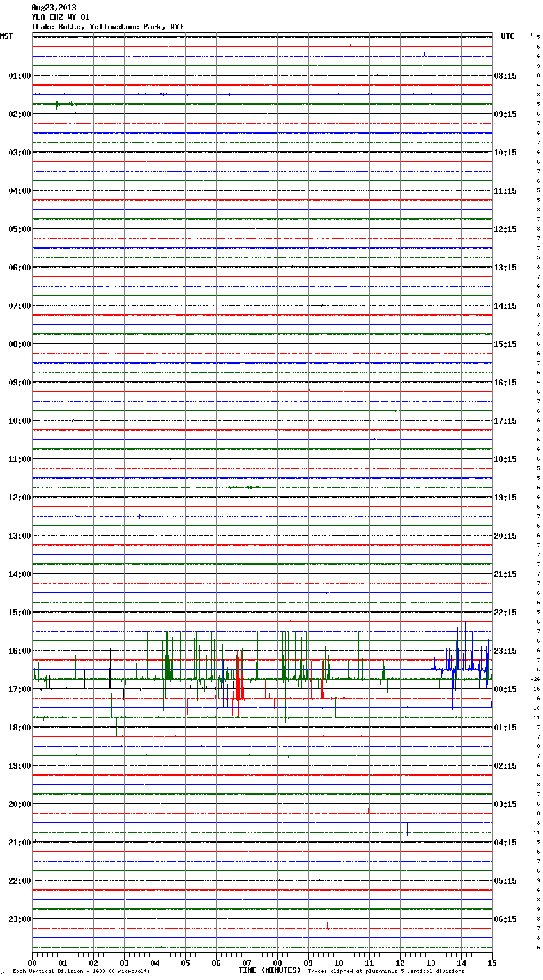543x980 pixels.
Task: Click the 04:15 UTC time label
Action: 505,843
